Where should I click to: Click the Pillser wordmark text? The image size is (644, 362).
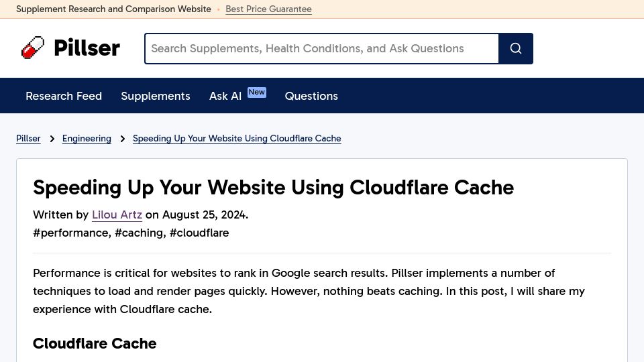click(x=87, y=48)
